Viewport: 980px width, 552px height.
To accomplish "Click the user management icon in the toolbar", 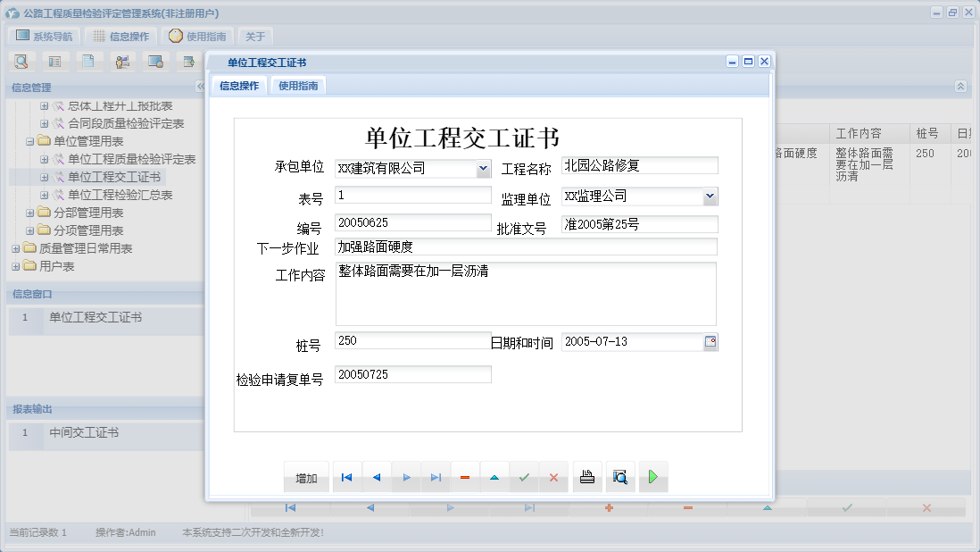I will (122, 61).
